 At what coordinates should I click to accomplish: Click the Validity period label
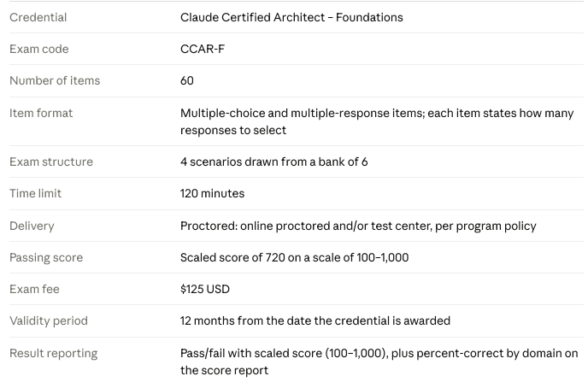[x=49, y=320]
